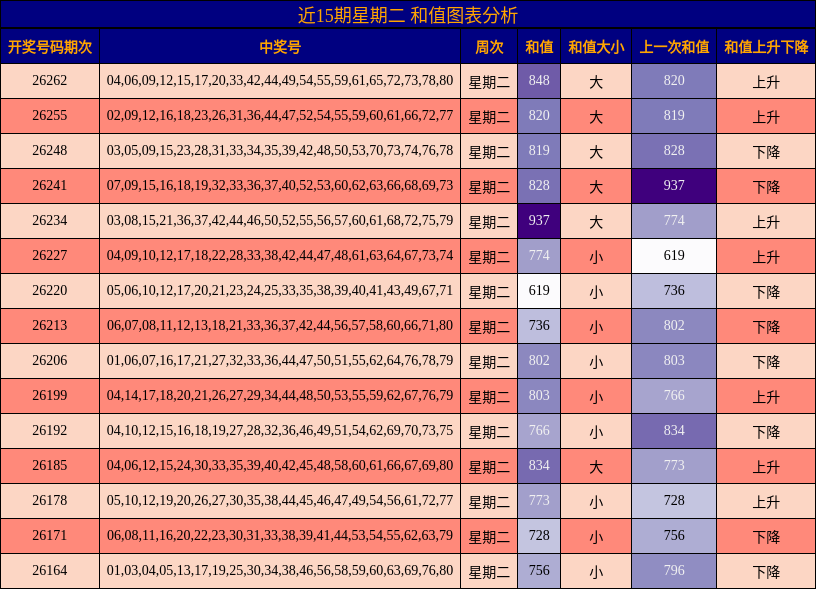Click winning numbers starting 05,10,12,19,20,26
Viewport: 816px width, 589px height.
pos(280,501)
